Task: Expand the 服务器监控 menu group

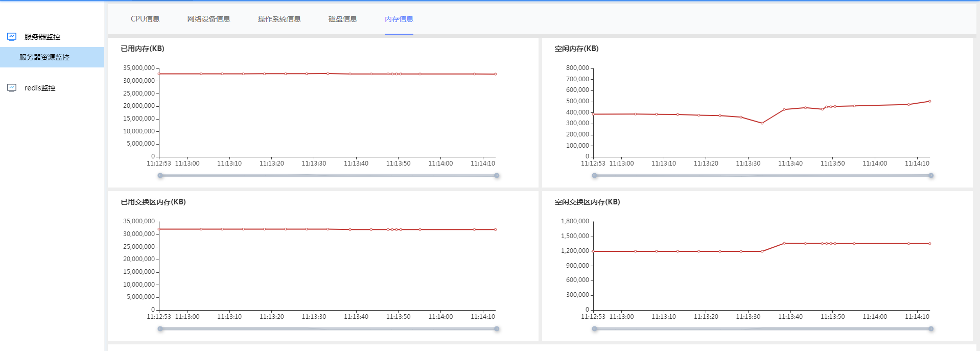Action: click(42, 37)
